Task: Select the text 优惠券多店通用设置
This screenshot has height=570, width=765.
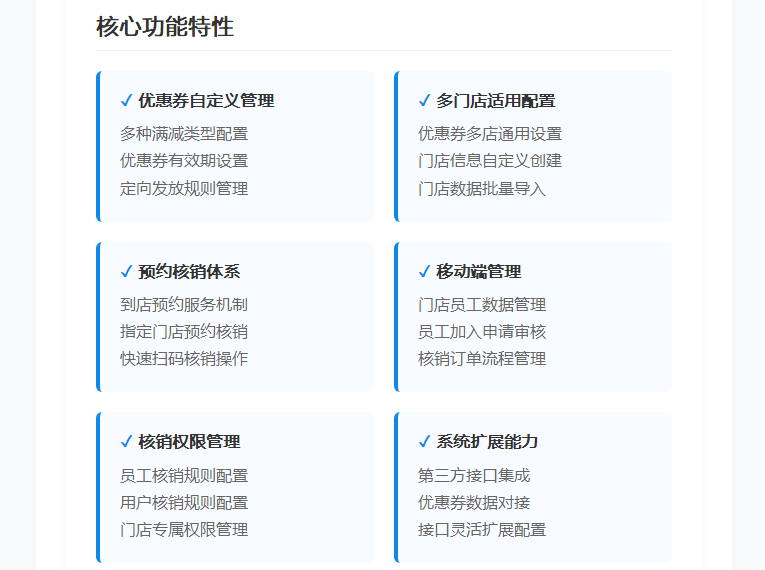Action: 490,134
